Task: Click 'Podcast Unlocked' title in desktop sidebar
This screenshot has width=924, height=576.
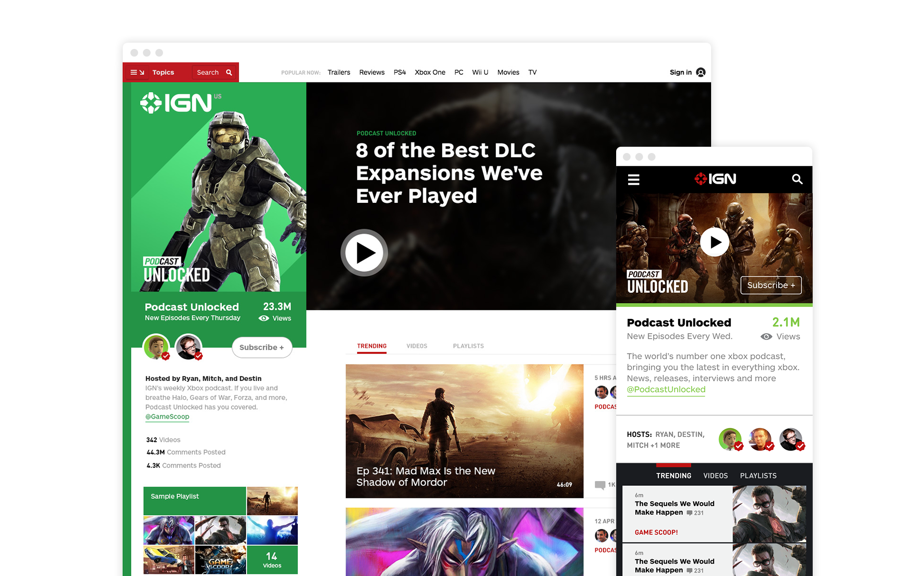Action: pos(191,307)
